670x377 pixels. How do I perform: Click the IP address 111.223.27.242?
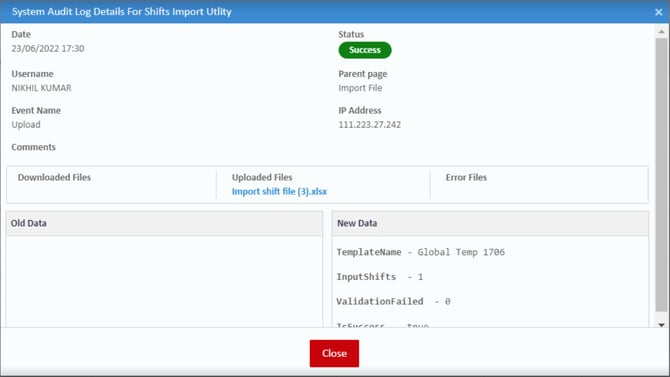(x=370, y=125)
